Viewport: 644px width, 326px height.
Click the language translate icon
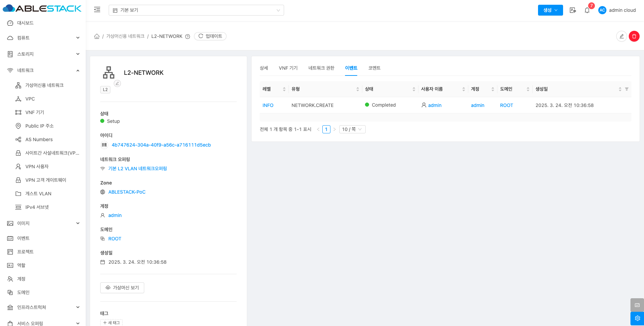point(573,10)
